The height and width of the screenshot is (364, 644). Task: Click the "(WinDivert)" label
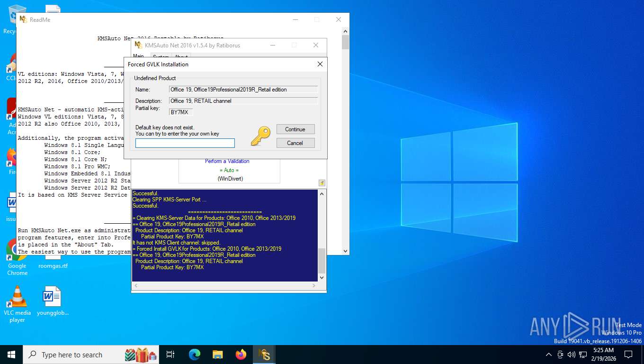tap(230, 179)
